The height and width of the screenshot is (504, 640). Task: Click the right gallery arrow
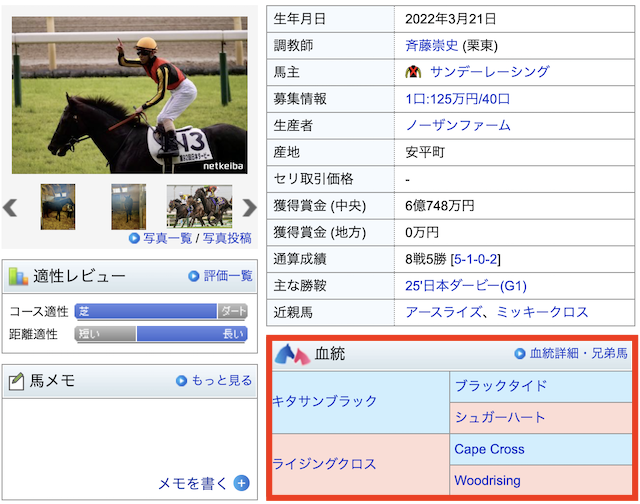(x=248, y=208)
